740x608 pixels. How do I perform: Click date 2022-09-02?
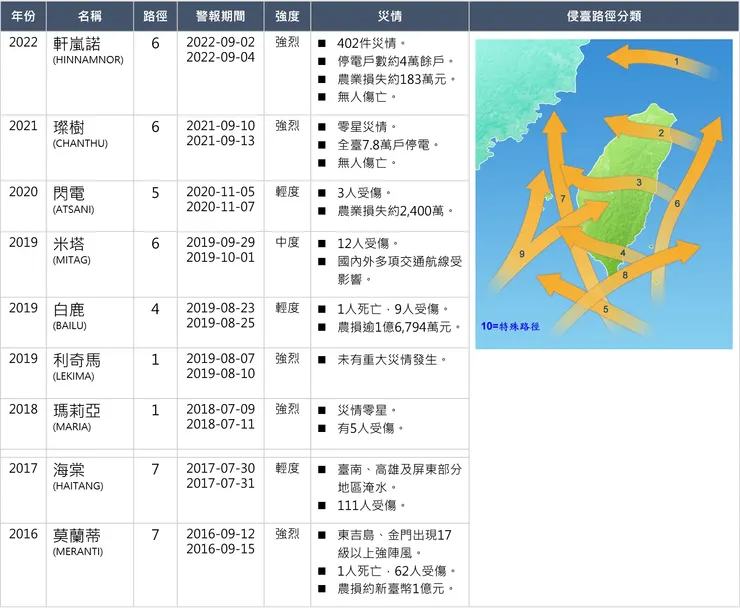tap(220, 42)
